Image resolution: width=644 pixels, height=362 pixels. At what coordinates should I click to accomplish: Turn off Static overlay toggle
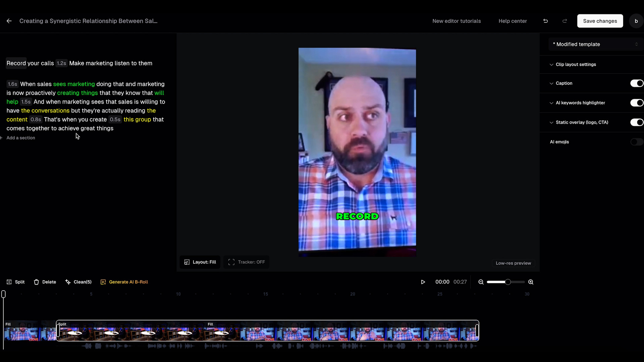point(636,122)
